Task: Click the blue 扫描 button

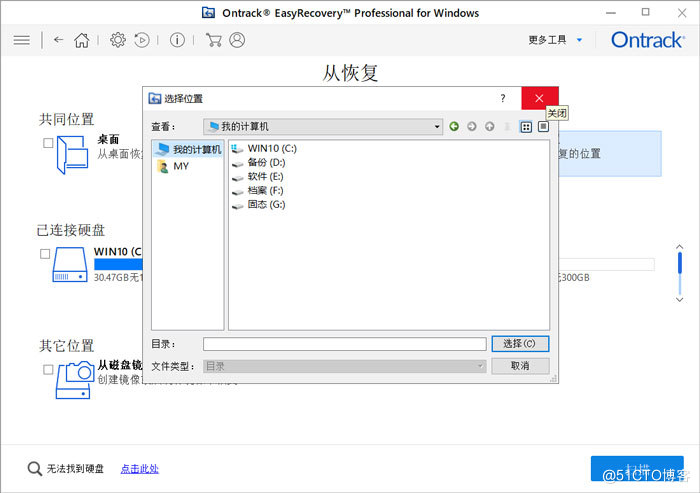Action: coord(637,468)
